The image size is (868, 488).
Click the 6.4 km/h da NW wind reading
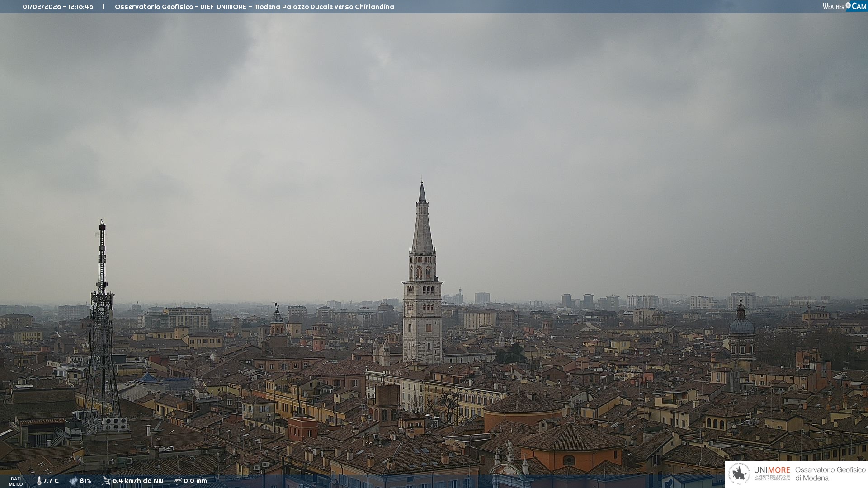click(138, 481)
